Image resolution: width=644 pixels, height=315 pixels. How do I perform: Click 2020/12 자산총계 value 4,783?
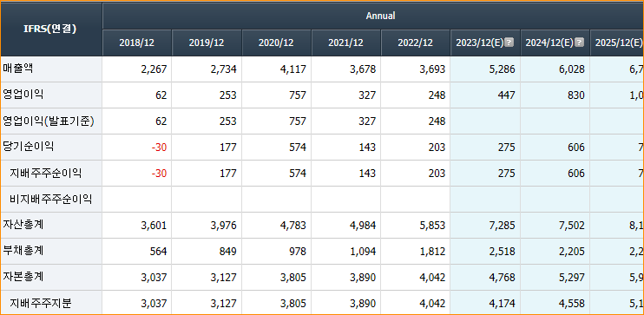point(292,226)
